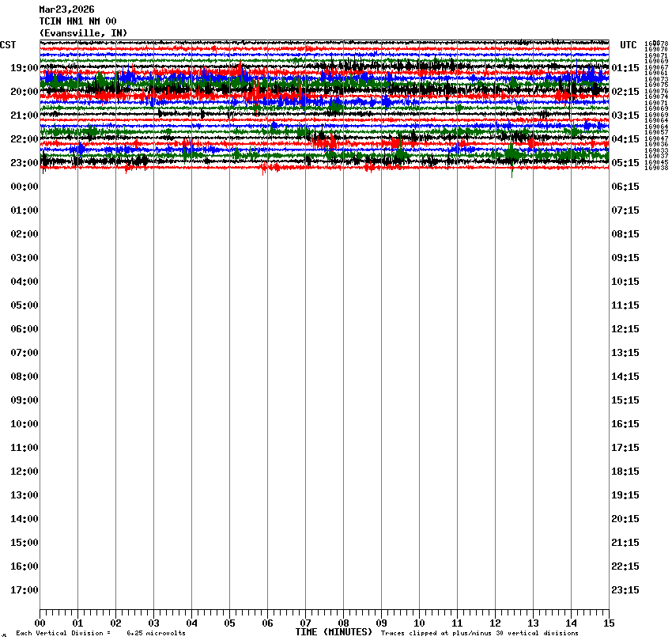
Task: Select the 00:00 CST row label
Action: 25,187
